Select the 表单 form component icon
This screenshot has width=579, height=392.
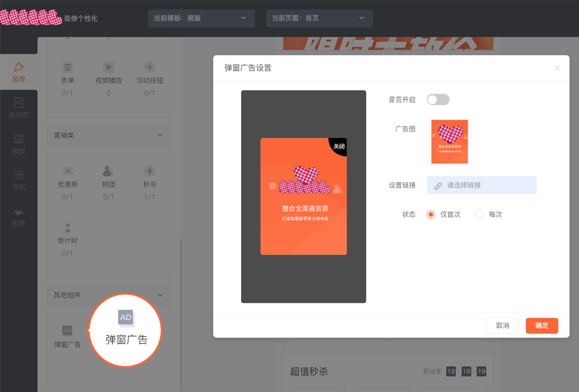tap(67, 68)
